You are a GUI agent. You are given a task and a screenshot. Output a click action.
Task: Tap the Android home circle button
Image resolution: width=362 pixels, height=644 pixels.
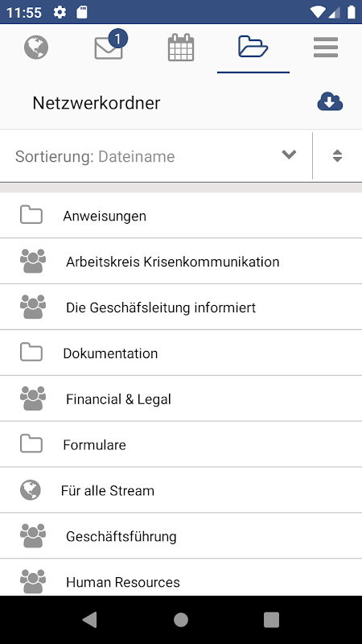click(x=181, y=620)
